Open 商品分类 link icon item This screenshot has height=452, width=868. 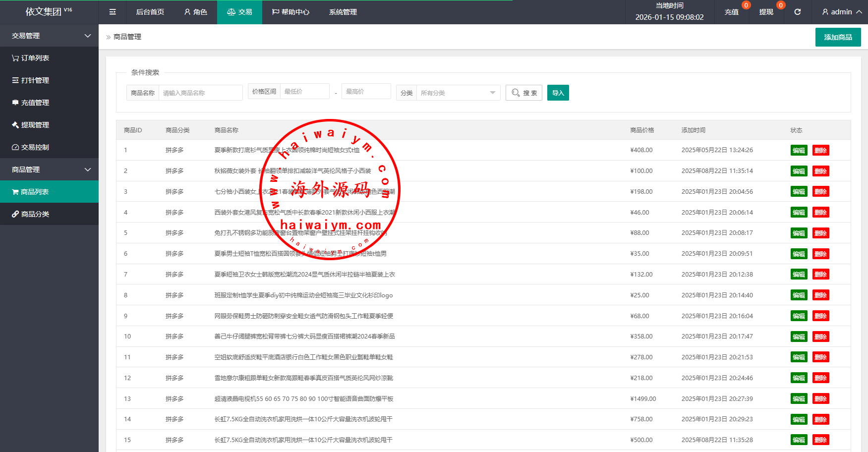[31, 214]
